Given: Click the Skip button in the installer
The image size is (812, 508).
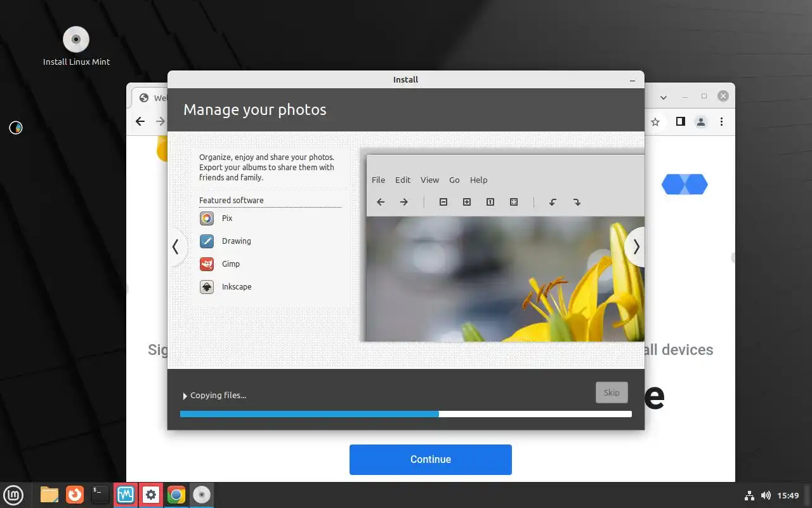Looking at the screenshot, I should coord(612,392).
